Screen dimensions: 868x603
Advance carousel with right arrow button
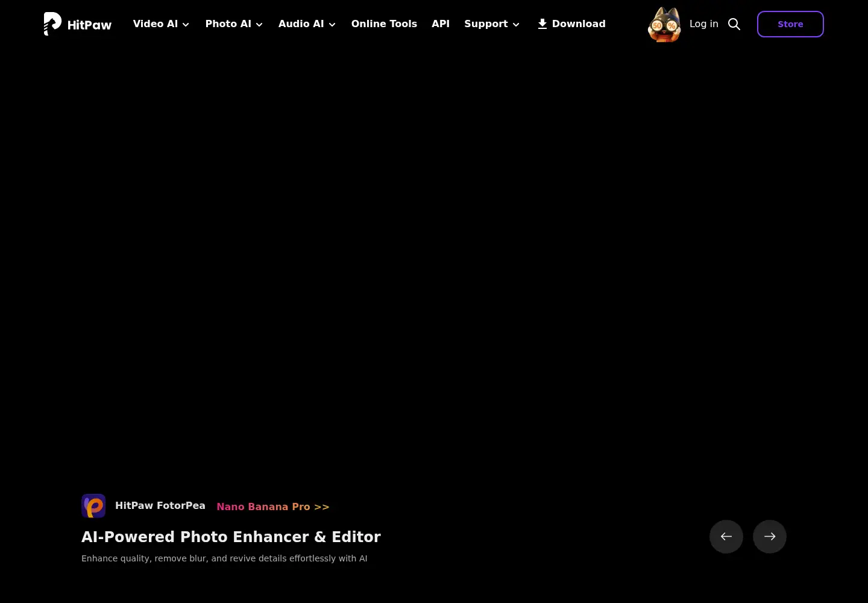(x=770, y=537)
